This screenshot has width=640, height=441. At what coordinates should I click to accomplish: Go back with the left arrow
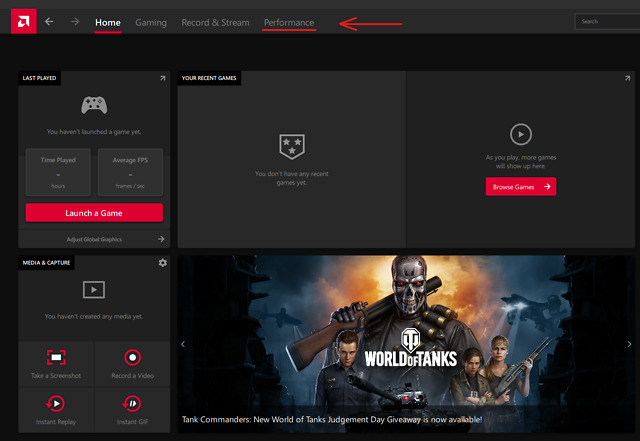tap(50, 22)
